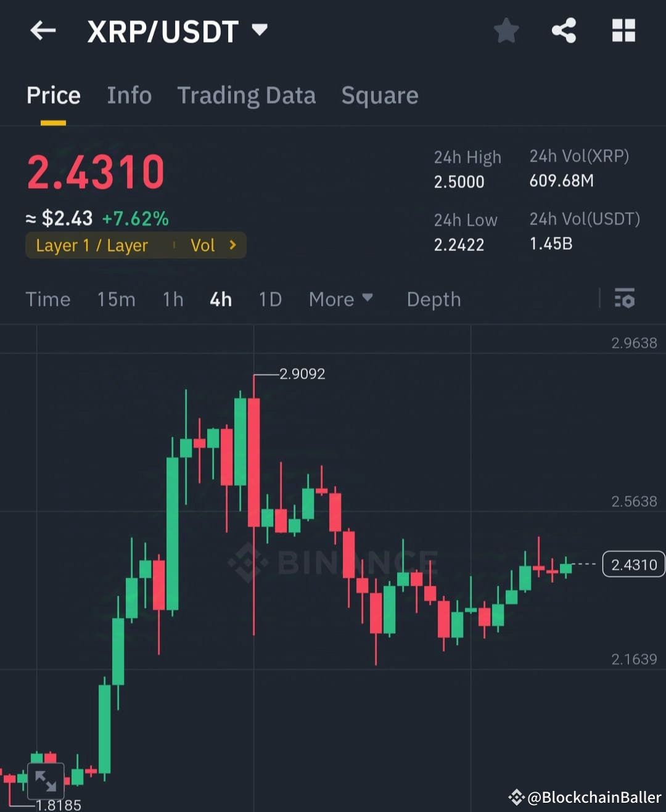Viewport: 666px width, 812px height.
Task: Tap the Layer 1 / Layer category tag
Action: [92, 245]
